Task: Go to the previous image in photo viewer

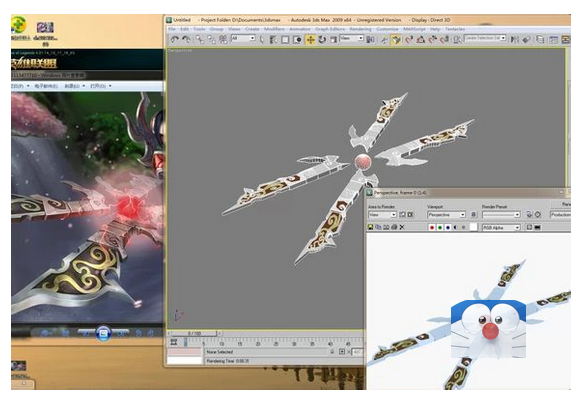Action: click(86, 333)
